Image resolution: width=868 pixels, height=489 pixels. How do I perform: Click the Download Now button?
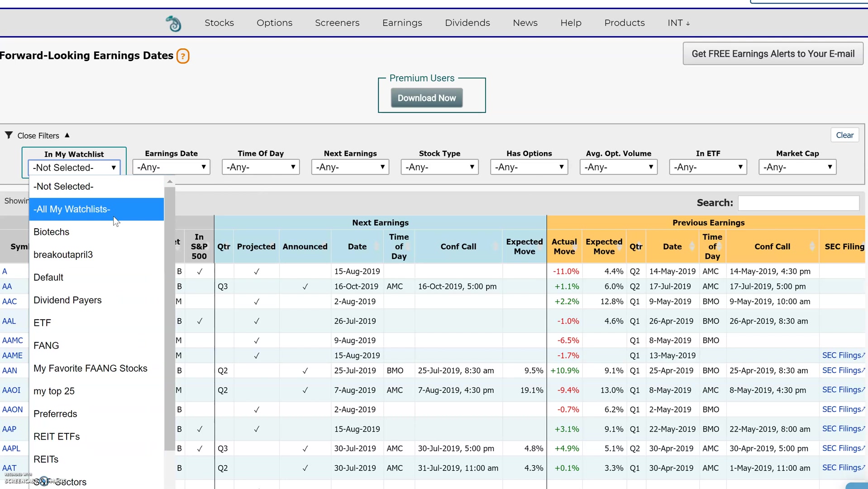point(426,97)
